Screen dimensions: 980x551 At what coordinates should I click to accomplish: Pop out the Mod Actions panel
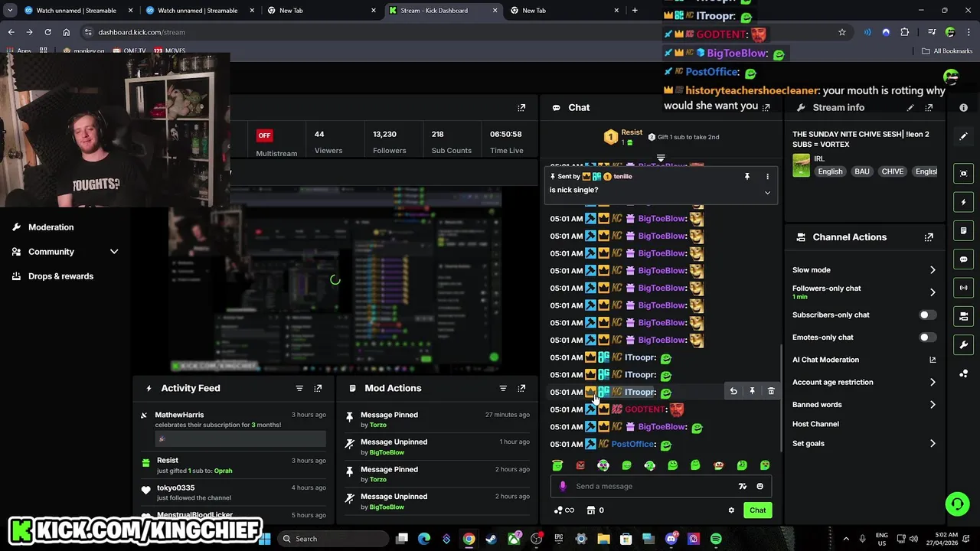click(x=521, y=388)
